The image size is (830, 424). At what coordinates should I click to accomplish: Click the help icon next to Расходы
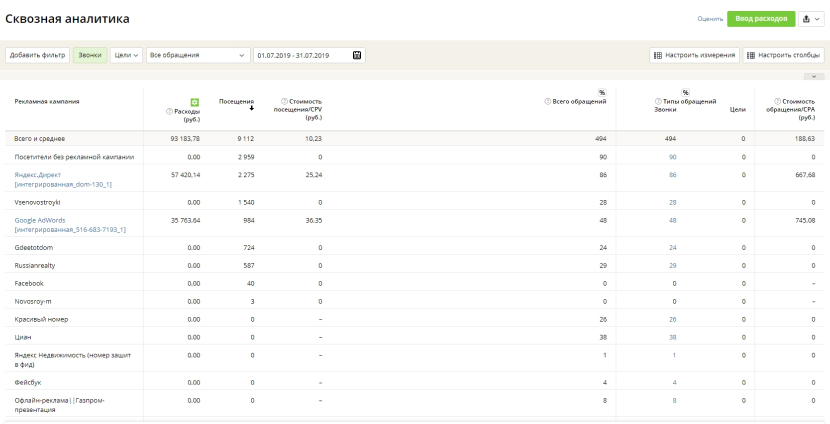tap(169, 112)
